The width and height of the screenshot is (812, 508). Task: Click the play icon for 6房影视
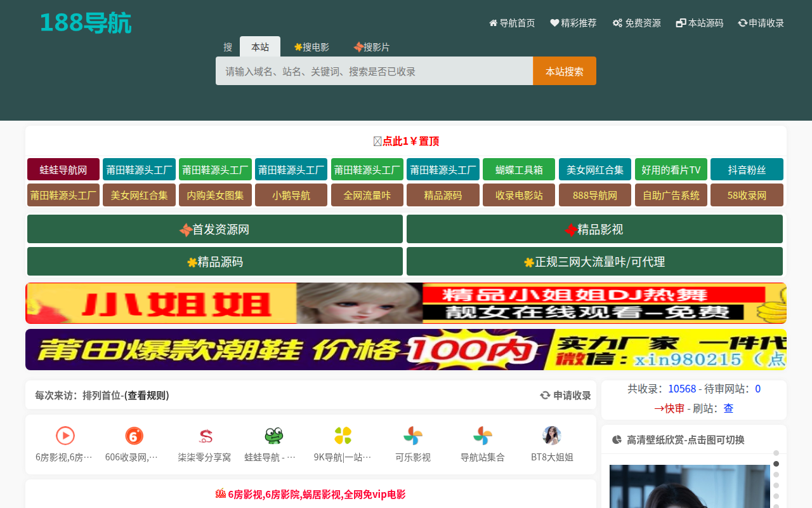[x=65, y=436]
